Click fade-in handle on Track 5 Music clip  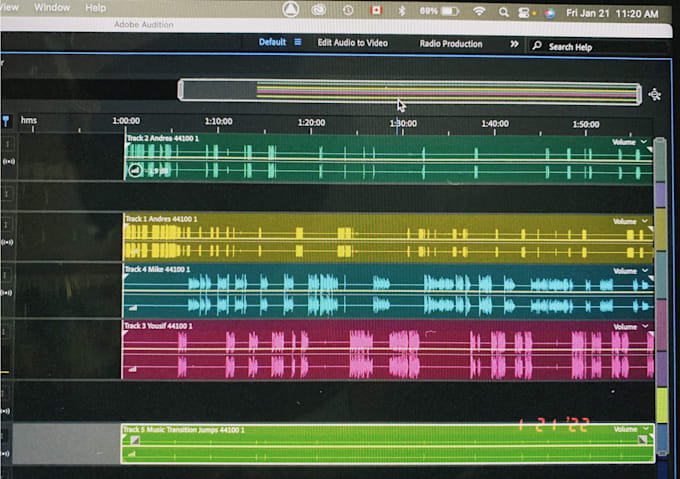(135, 440)
